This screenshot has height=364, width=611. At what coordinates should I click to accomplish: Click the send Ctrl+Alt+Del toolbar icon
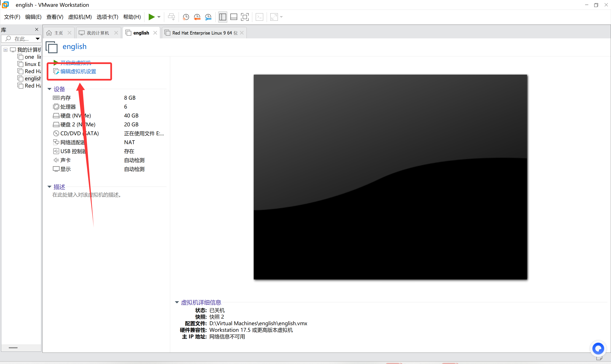pyautogui.click(x=171, y=17)
